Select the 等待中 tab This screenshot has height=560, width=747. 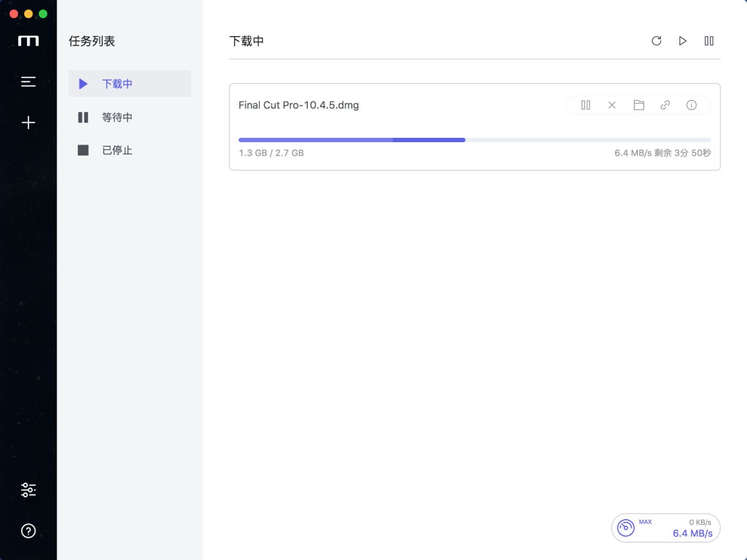130,117
